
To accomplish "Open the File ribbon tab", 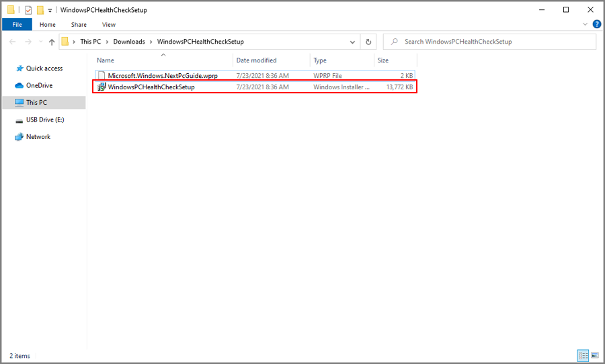I will [17, 24].
